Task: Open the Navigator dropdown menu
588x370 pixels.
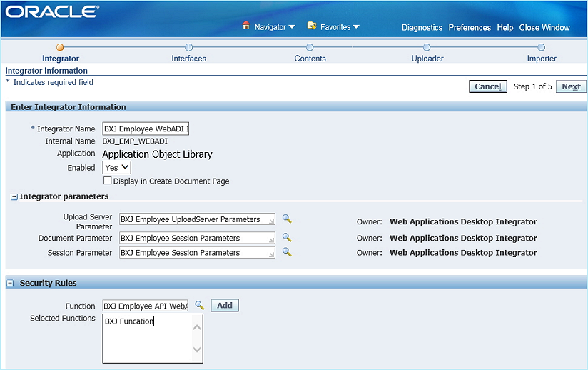Action: (275, 27)
